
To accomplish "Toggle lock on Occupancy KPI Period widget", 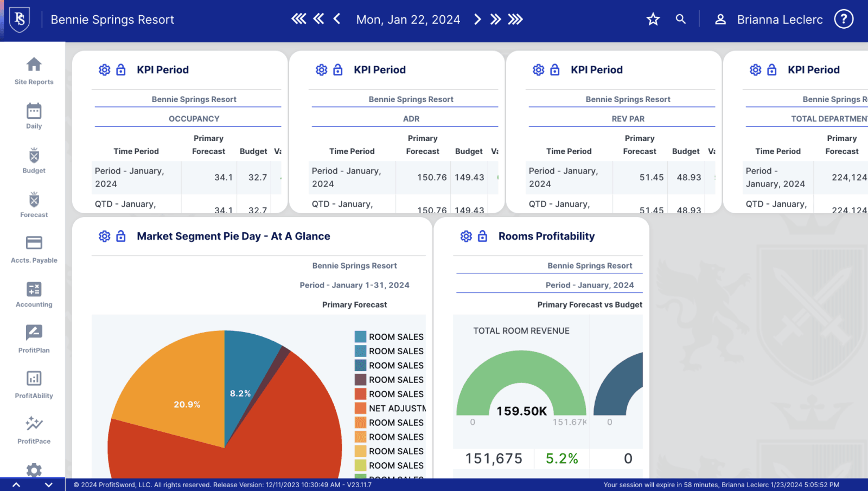I will 121,70.
